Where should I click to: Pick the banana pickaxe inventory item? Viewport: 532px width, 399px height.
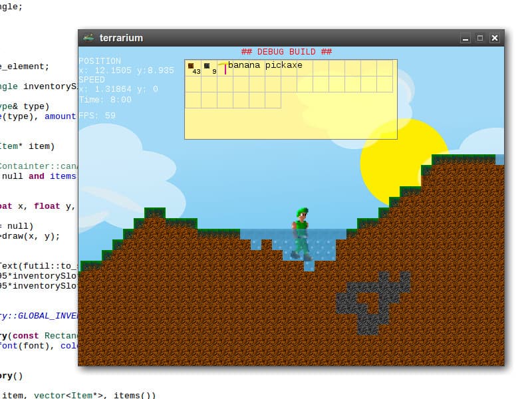click(223, 68)
